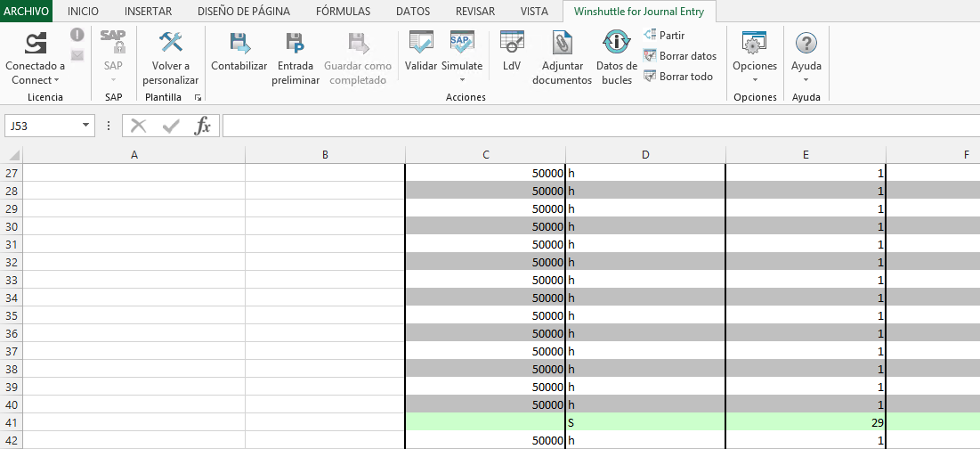
Task: Select column C header
Action: tap(486, 155)
